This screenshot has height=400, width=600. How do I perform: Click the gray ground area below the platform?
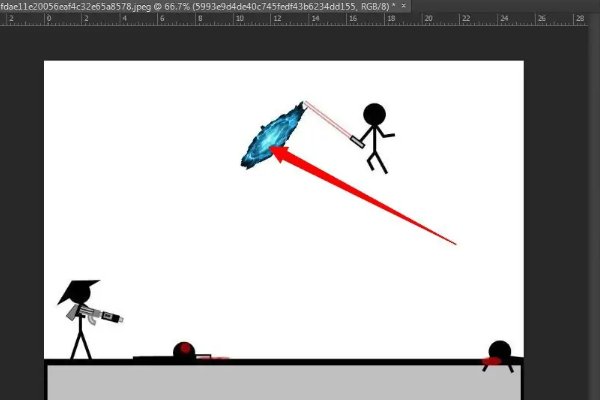coord(280,382)
